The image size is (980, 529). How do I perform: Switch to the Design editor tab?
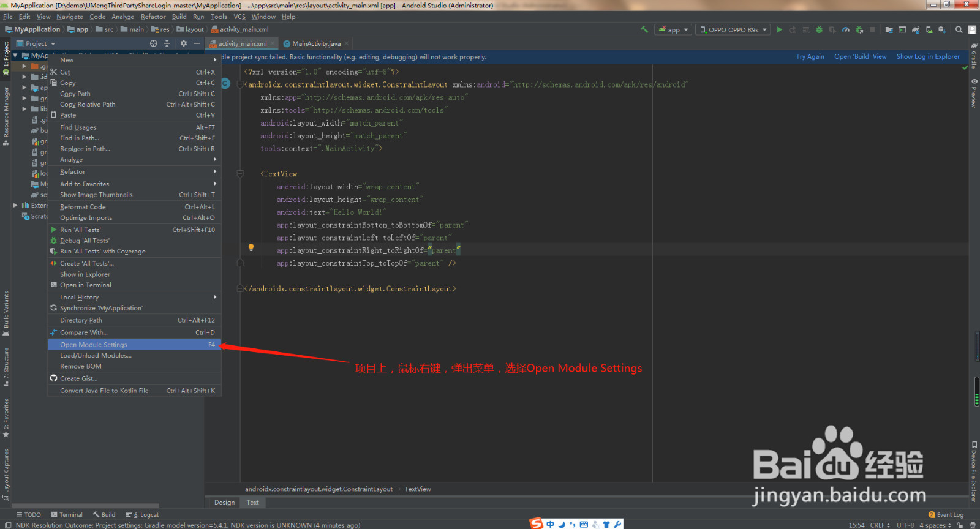point(224,502)
